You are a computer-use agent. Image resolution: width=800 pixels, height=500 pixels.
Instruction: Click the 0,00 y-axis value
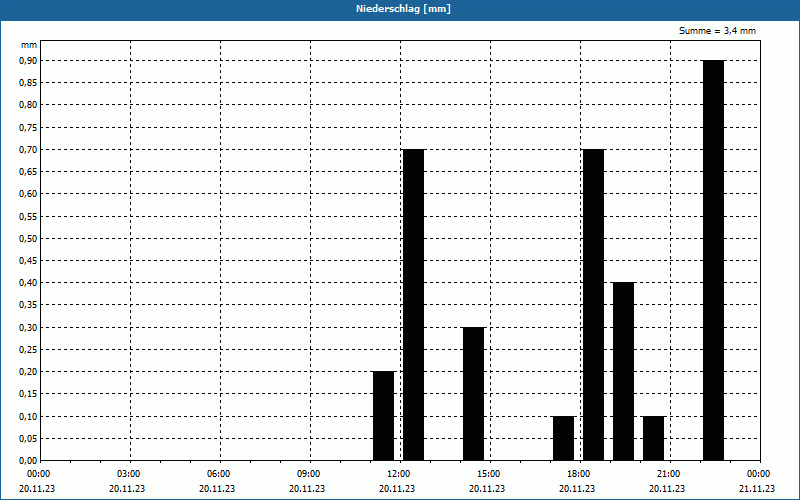pos(28,461)
